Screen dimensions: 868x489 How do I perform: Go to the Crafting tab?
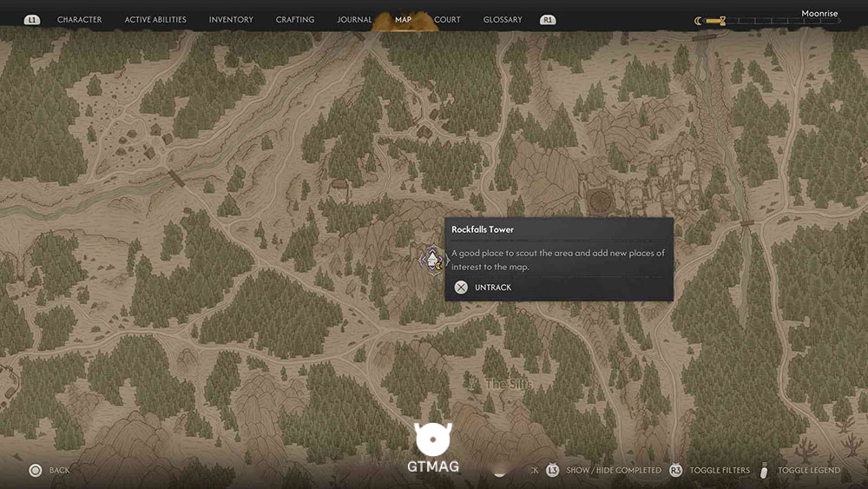(x=295, y=19)
